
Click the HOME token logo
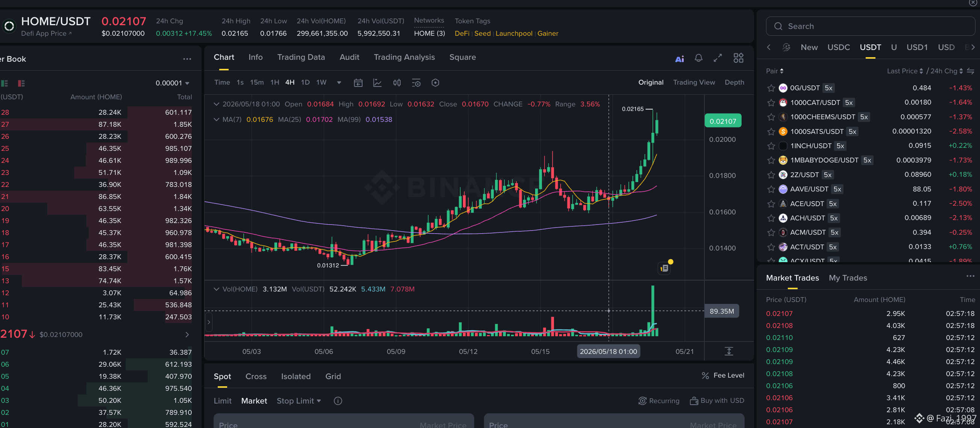click(x=9, y=26)
